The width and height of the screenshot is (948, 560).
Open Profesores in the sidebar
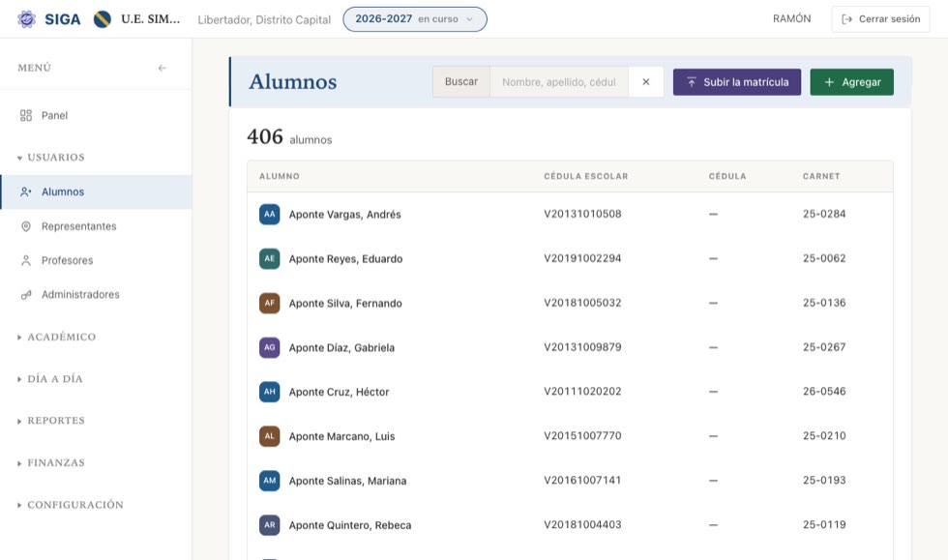click(x=96, y=260)
